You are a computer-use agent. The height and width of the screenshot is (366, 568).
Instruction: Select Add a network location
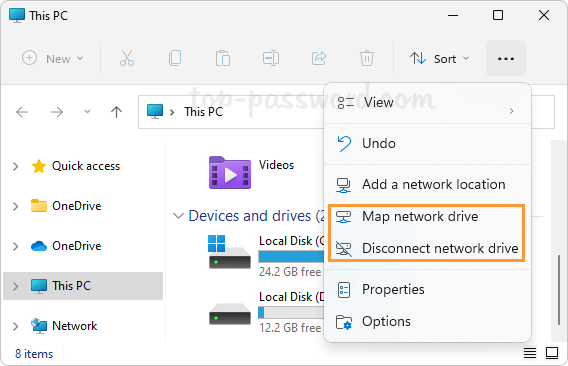coord(427,184)
